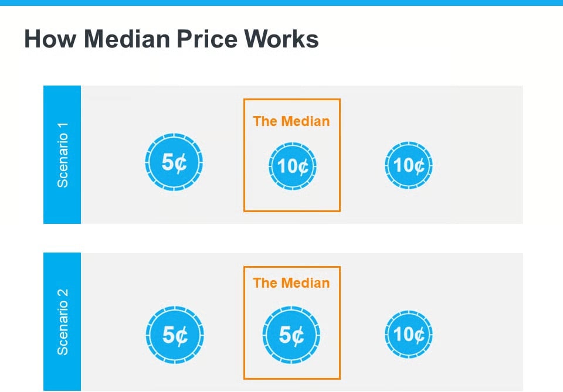
Task: Click the 5¢ coin in Scenario 1
Action: (174, 163)
